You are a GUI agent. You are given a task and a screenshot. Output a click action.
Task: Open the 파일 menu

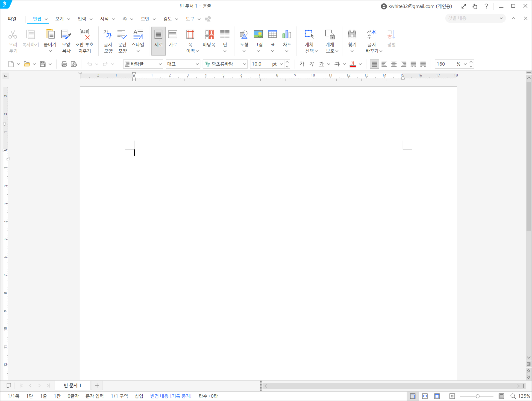pyautogui.click(x=12, y=19)
